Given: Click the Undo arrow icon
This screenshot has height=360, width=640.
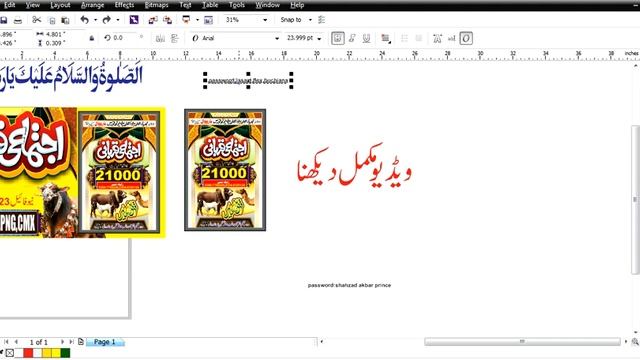Looking at the screenshot, I should pyautogui.click(x=84, y=20).
